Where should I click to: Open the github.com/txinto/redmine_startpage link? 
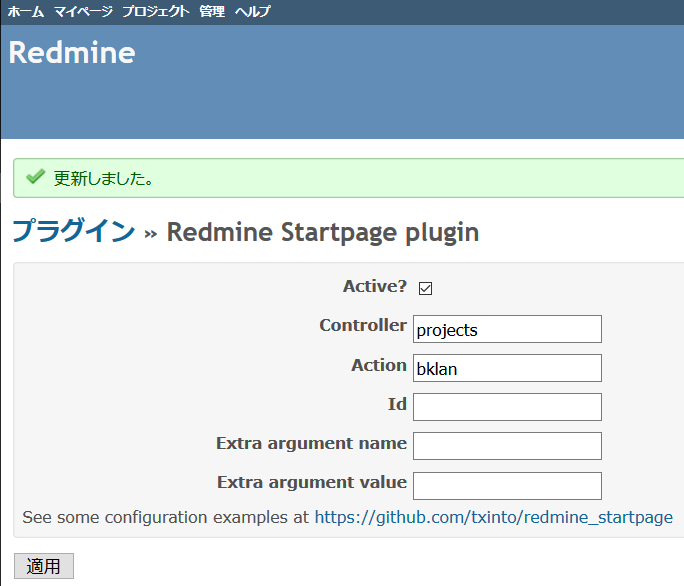coord(493,517)
